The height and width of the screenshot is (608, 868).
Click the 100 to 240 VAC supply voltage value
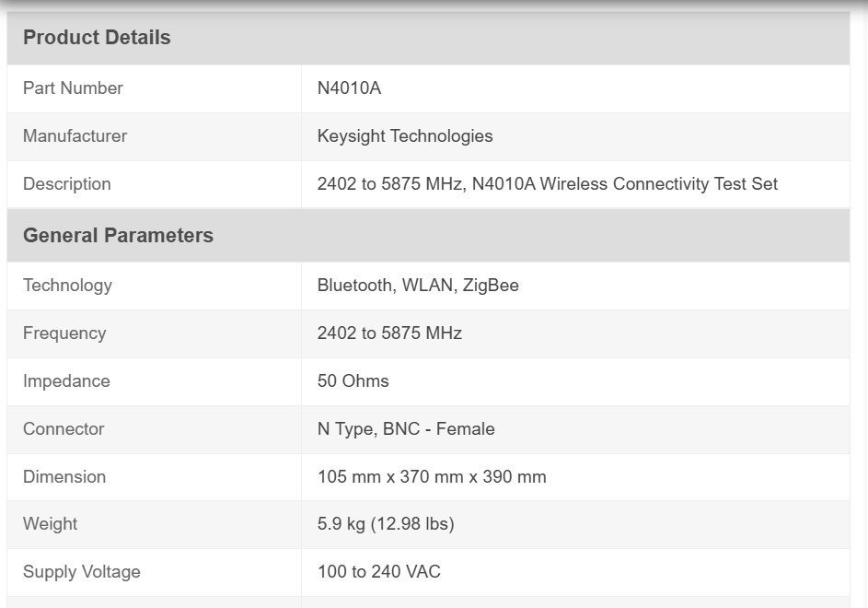pyautogui.click(x=378, y=572)
